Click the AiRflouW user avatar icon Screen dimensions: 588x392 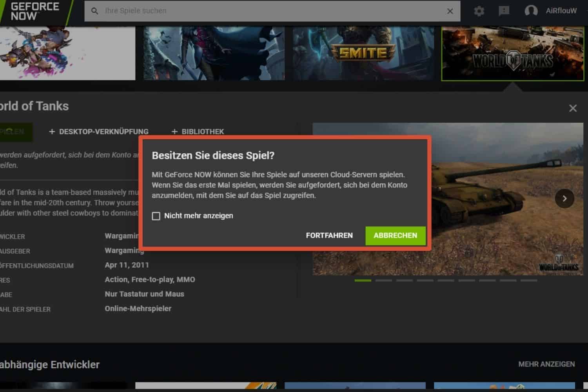click(531, 11)
